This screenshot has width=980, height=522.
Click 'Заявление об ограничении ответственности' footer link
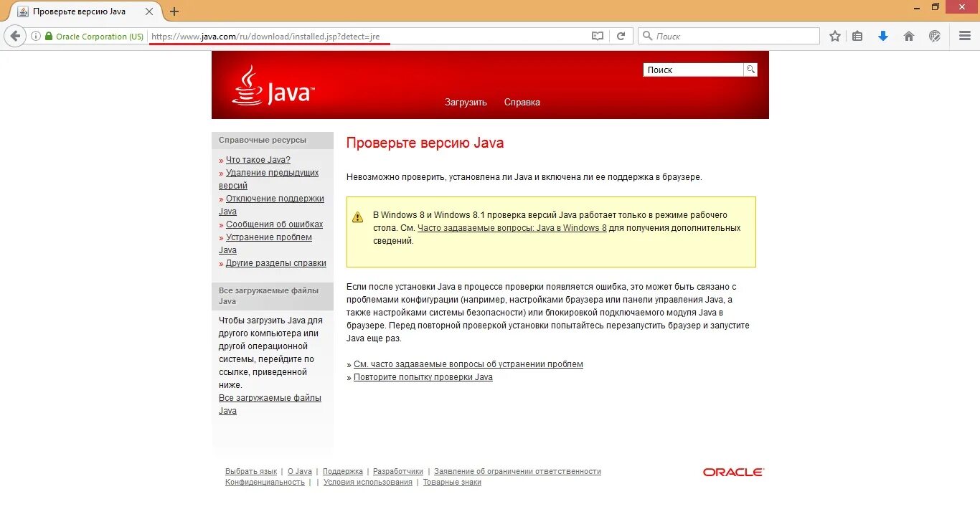pyautogui.click(x=517, y=472)
